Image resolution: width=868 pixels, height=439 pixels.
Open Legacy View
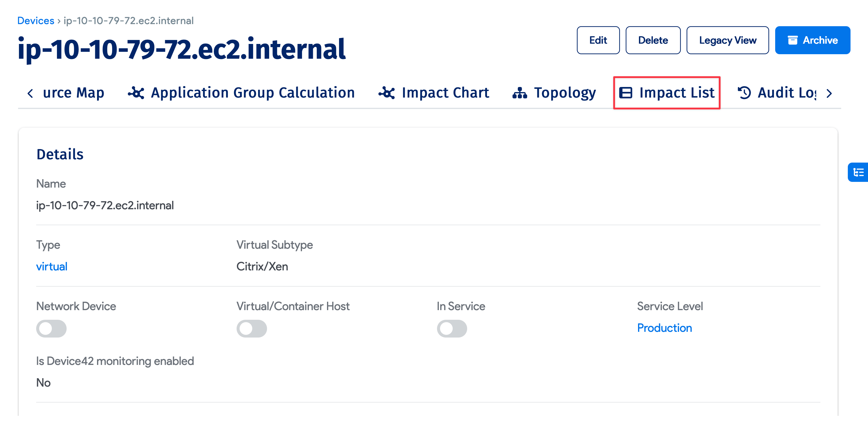[728, 40]
